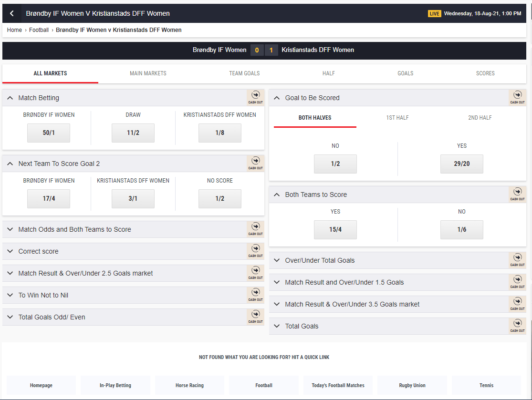Pick Brøndby next goal at 17/4

click(x=49, y=199)
